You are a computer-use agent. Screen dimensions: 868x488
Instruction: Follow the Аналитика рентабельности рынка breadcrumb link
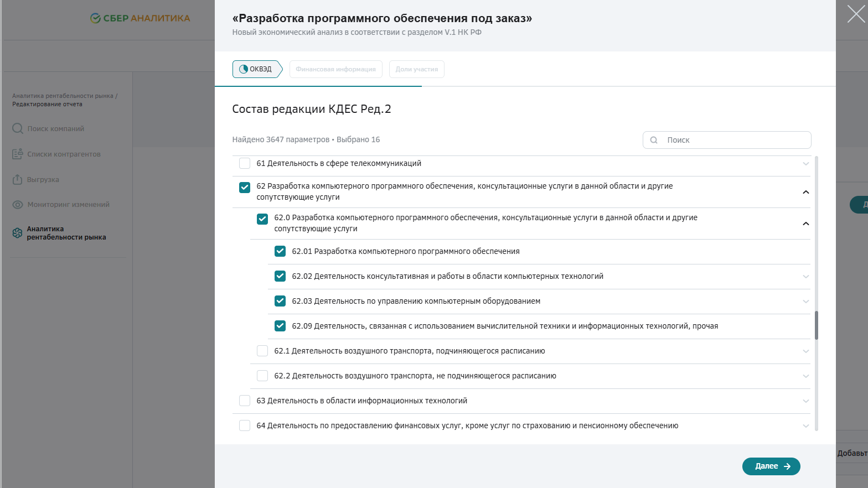[63, 96]
